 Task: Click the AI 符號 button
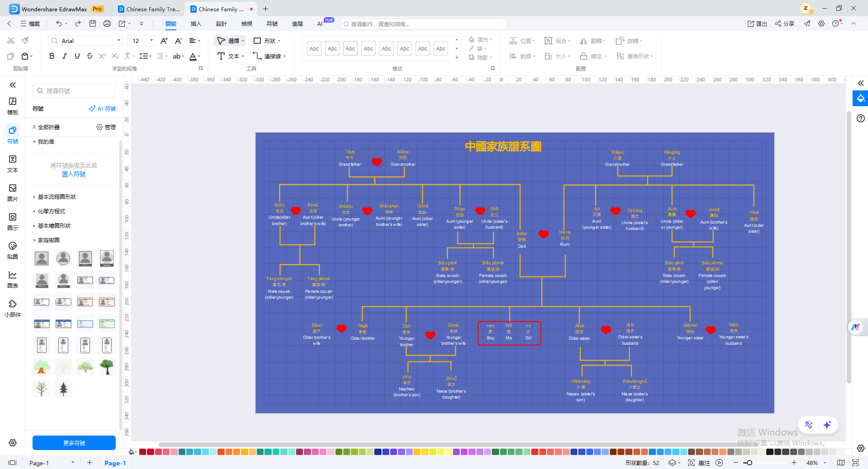pyautogui.click(x=102, y=108)
